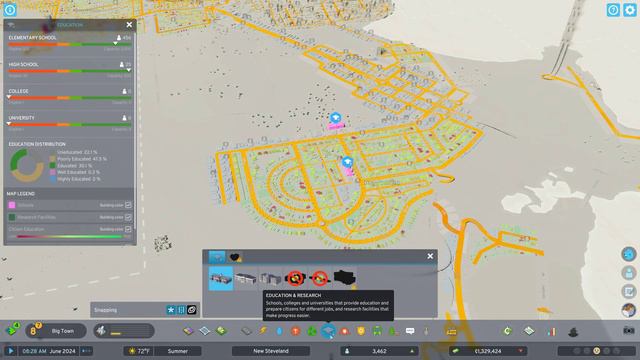This screenshot has height=360, width=640.
Task: Select the College building thumbnail
Action: click(x=271, y=278)
